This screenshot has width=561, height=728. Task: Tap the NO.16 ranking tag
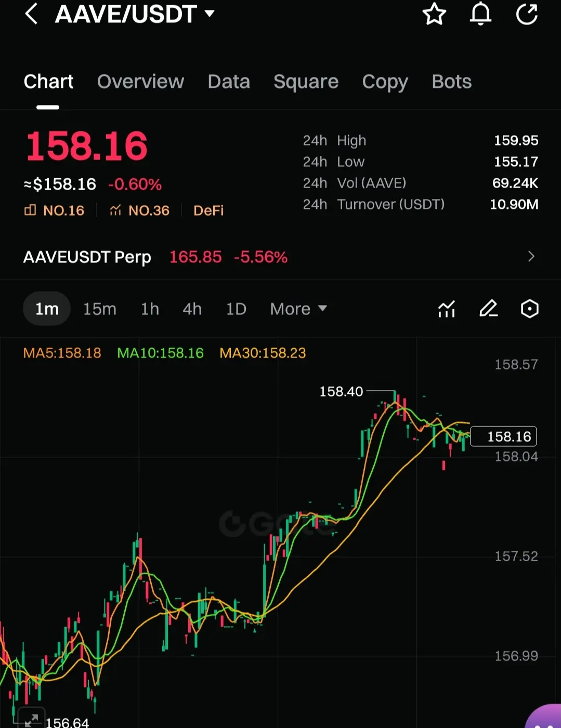54,210
